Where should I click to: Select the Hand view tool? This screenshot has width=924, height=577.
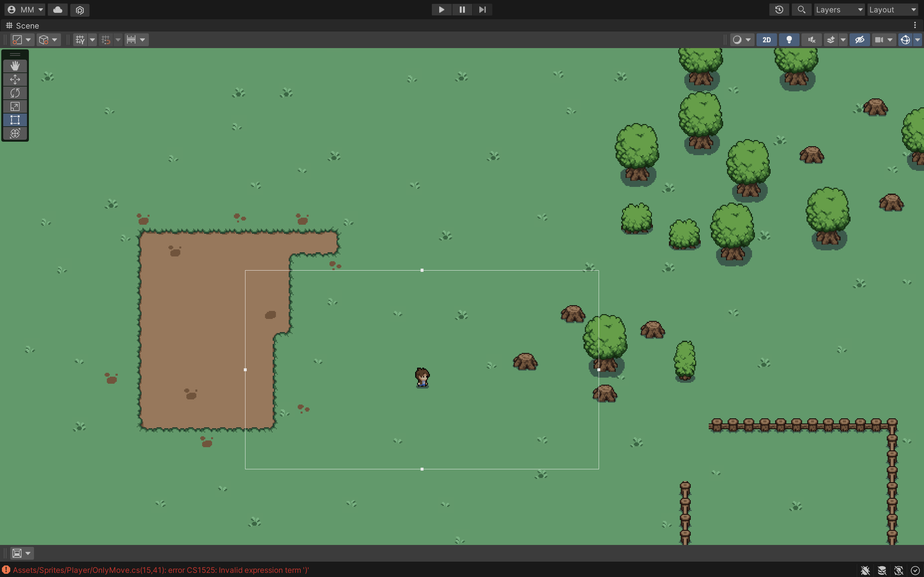(15, 66)
